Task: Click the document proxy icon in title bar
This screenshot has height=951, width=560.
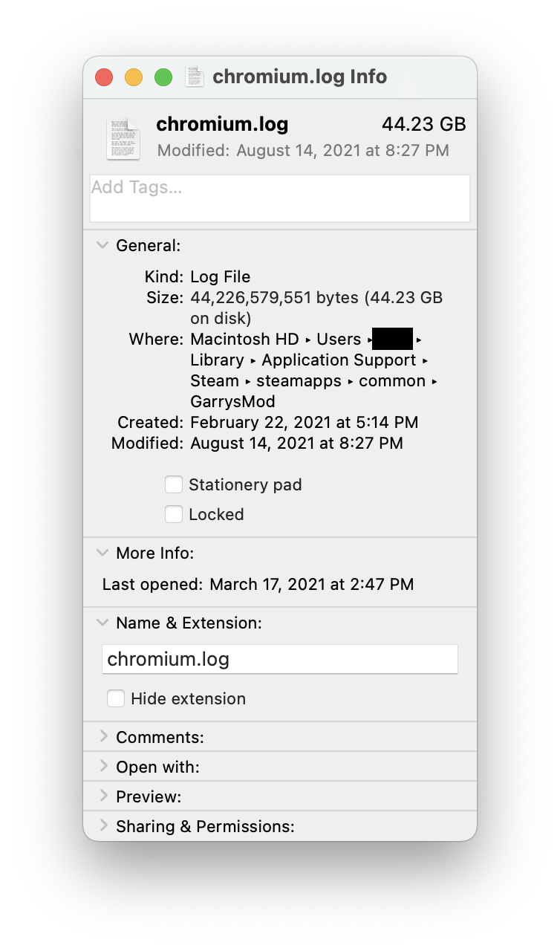Action: coord(195,77)
